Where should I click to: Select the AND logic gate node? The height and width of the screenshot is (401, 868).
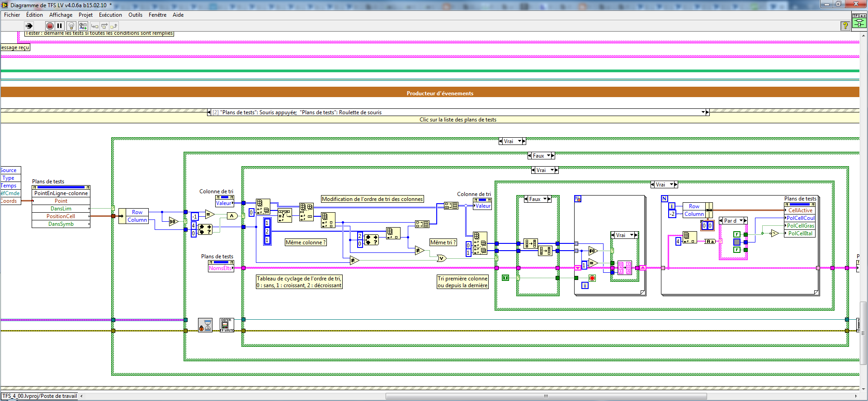click(x=232, y=216)
